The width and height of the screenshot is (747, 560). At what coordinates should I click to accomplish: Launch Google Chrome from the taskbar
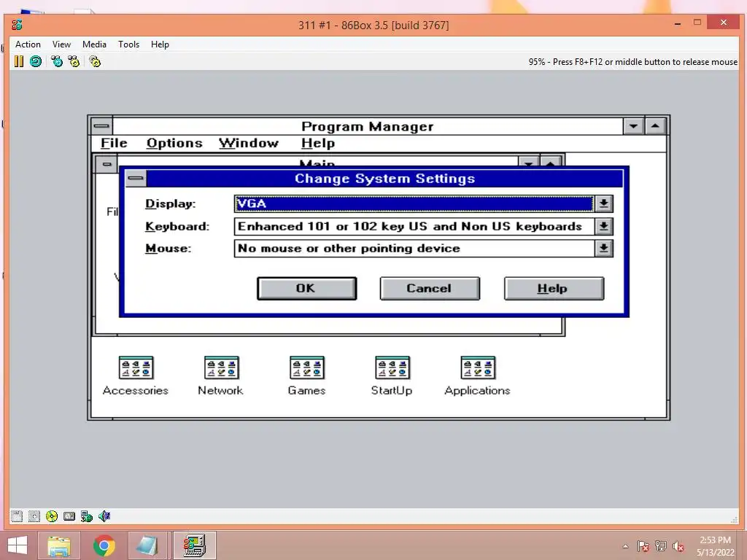pos(104,545)
